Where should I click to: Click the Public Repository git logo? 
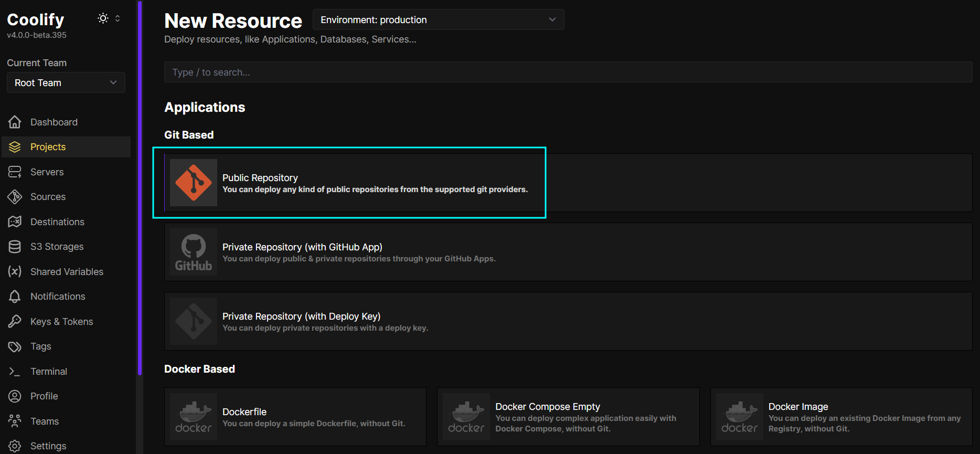click(x=194, y=183)
